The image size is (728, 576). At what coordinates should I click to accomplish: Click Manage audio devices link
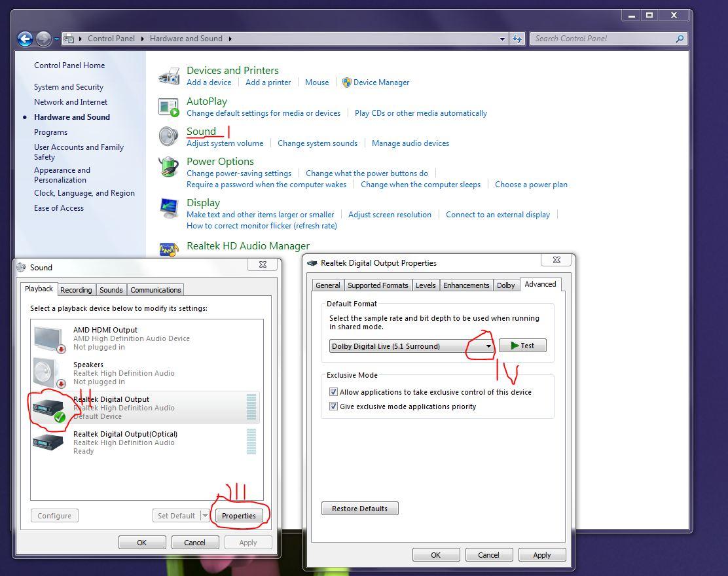[410, 143]
